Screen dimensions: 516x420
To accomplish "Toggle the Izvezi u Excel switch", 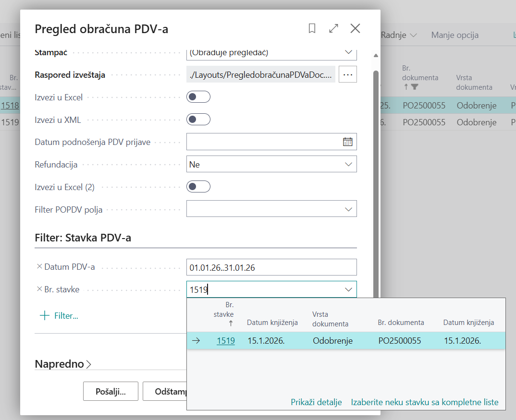I will tap(198, 97).
